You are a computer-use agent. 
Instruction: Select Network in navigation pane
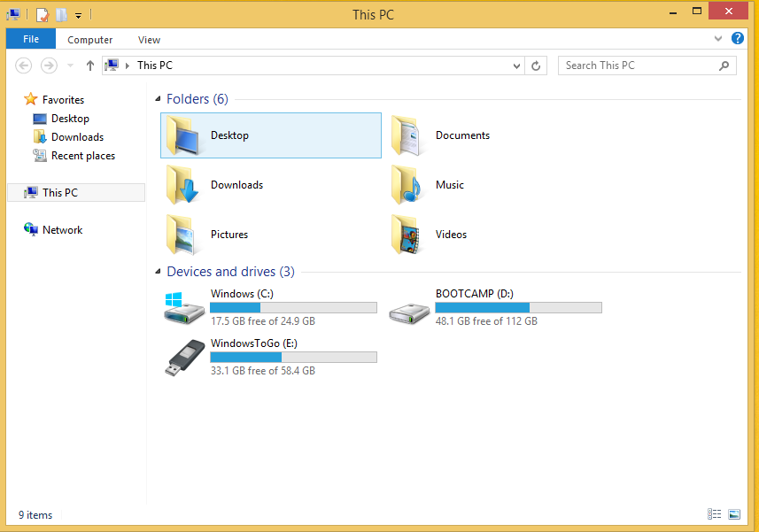coord(63,230)
